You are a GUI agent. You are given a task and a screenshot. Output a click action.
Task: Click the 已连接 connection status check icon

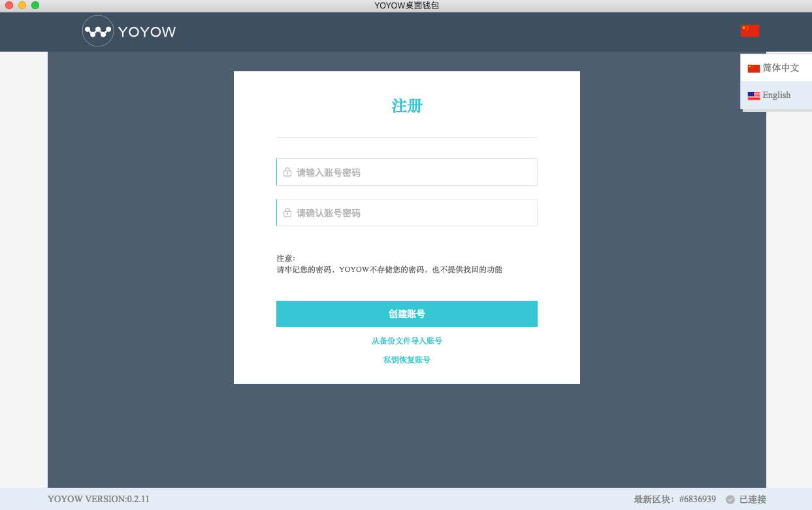(730, 500)
